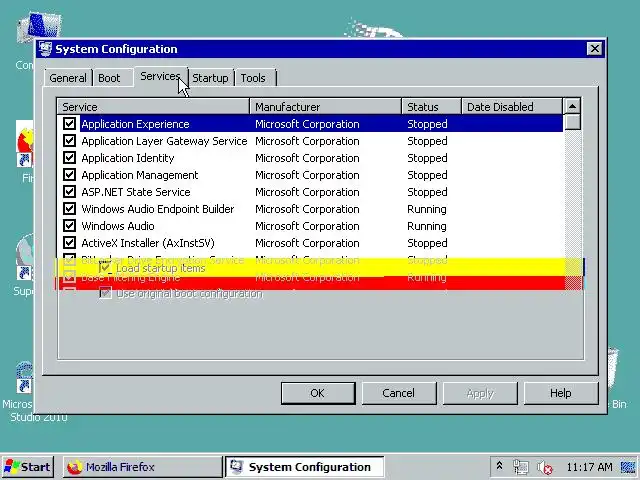Click the rightmost tray icon after clock
640x480 pixels.
pos(628,467)
